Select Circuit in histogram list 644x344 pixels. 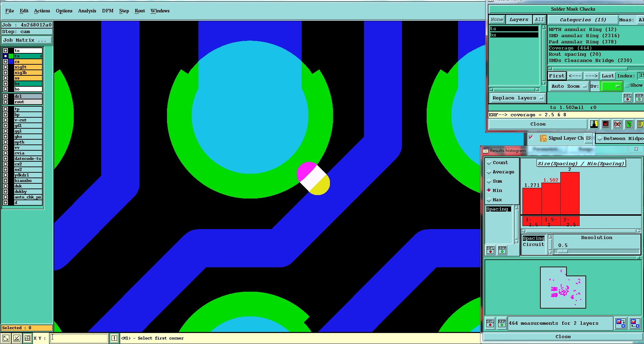pos(533,245)
